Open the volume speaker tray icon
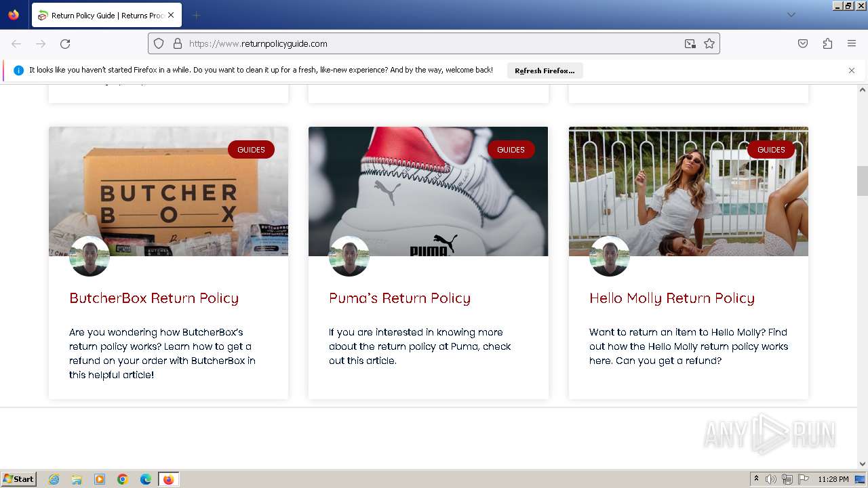Image resolution: width=868 pixels, height=488 pixels. [771, 479]
